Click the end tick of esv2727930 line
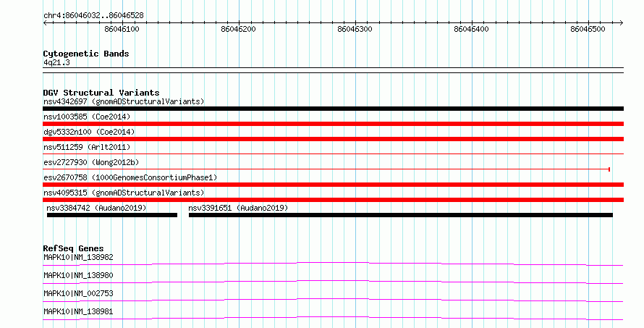This screenshot has width=644, height=328. pos(609,169)
